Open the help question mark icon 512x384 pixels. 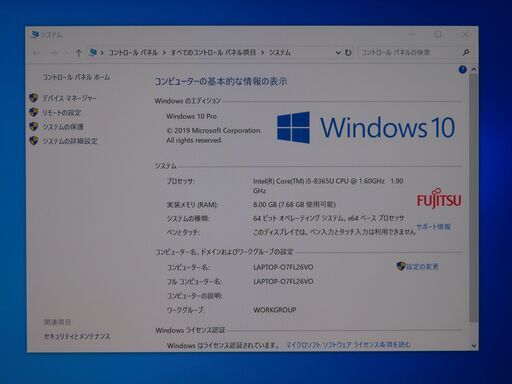tap(462, 69)
